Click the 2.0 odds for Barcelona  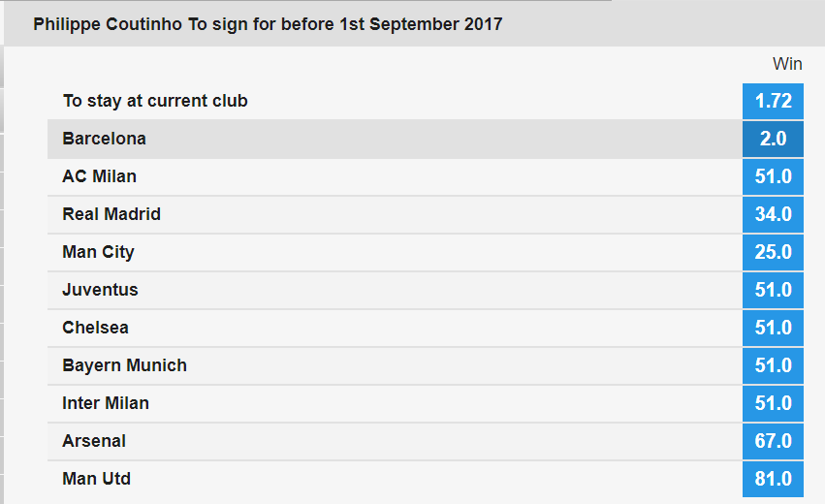pos(773,139)
